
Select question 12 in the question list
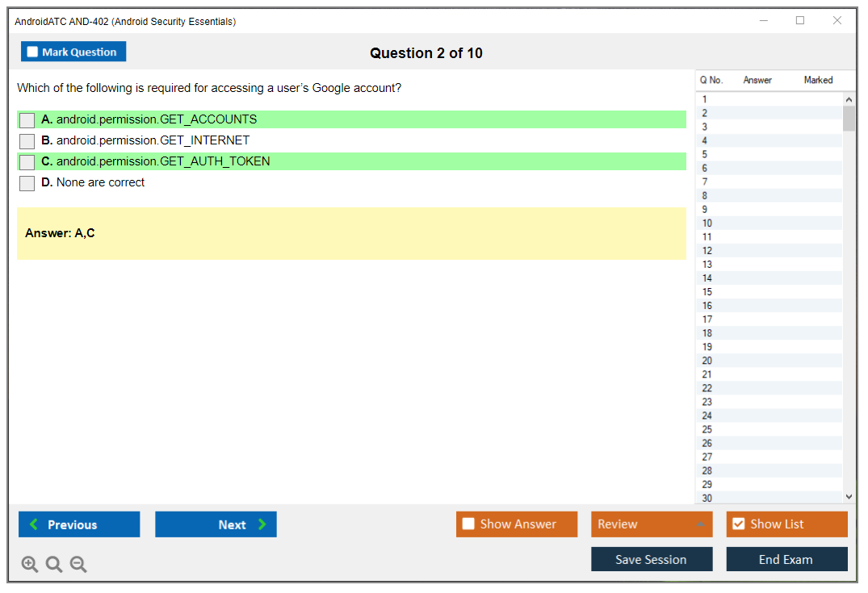pos(707,250)
